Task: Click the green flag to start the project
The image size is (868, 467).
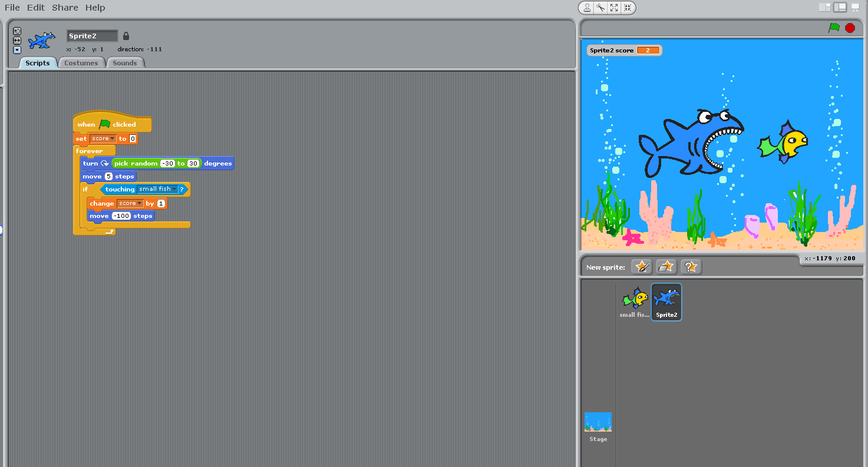Action: (x=833, y=28)
